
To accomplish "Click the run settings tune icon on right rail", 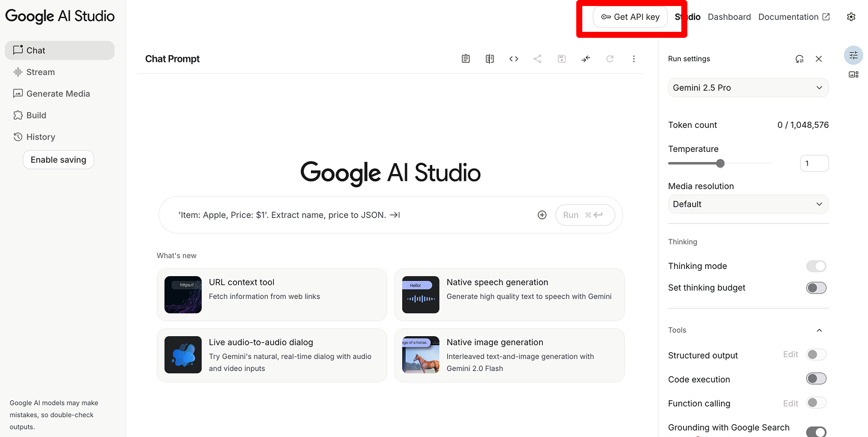I will point(854,55).
